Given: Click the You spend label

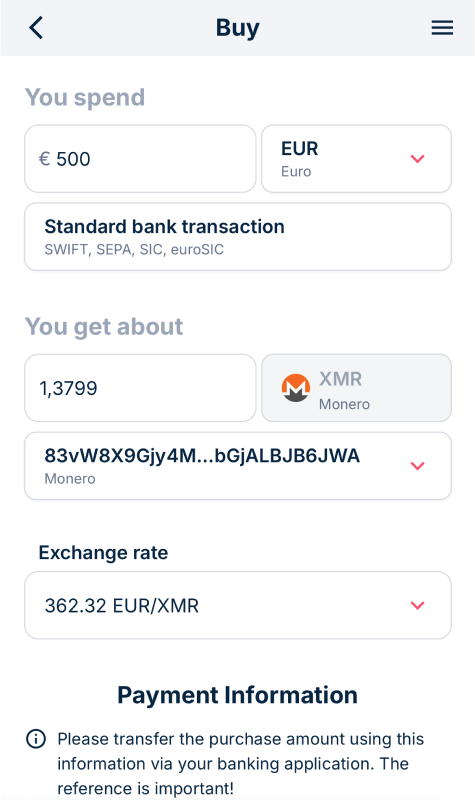Looking at the screenshot, I should point(85,97).
